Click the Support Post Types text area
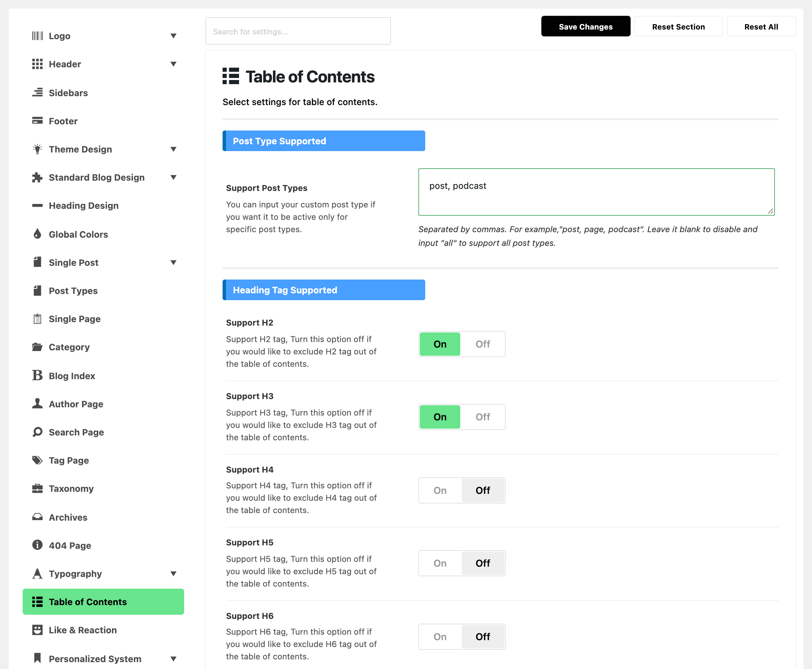Image resolution: width=812 pixels, height=669 pixels. click(596, 192)
